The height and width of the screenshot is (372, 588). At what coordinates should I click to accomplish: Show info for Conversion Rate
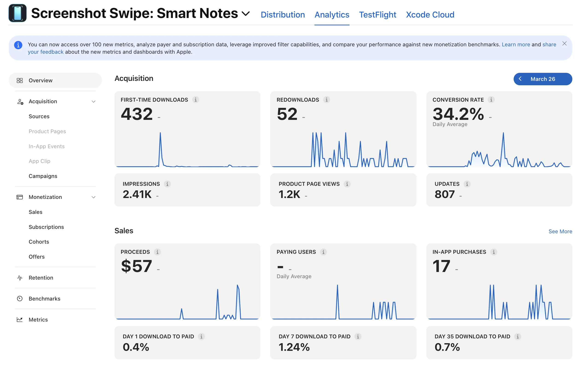491,100
